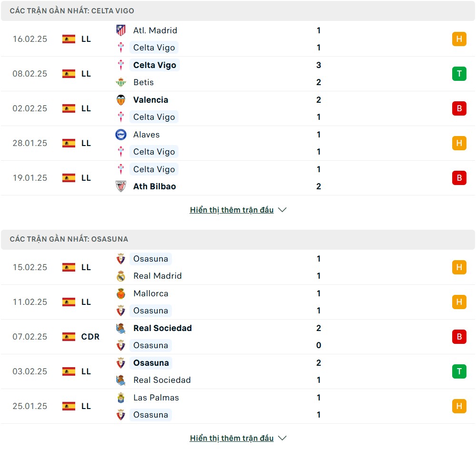
Task: Click the Mallorca club crest icon
Action: pyautogui.click(x=121, y=293)
